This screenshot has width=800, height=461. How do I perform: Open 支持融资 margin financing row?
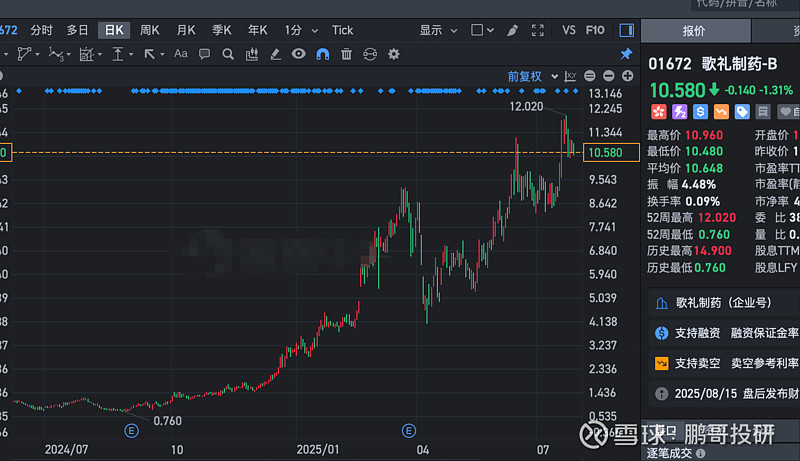(724, 334)
